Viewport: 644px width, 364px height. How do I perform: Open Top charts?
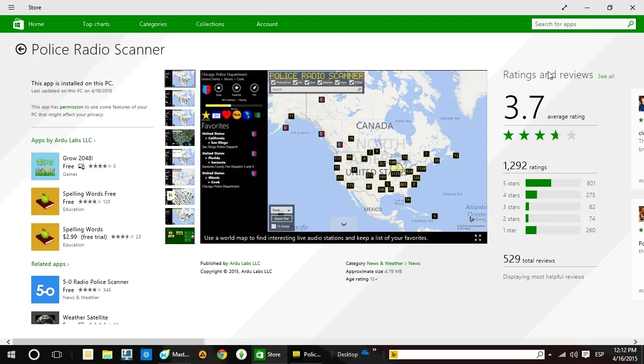96,24
